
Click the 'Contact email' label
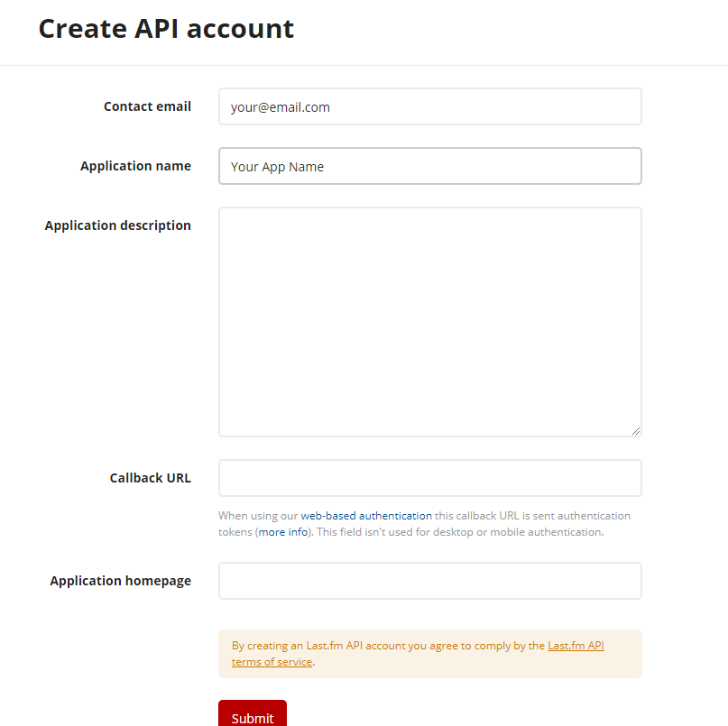[147, 106]
